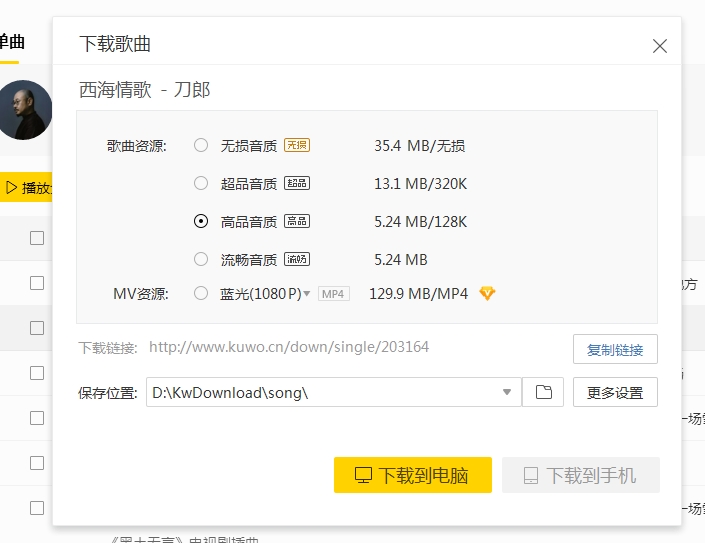
Task: Click the 复制链接 button
Action: [615, 349]
